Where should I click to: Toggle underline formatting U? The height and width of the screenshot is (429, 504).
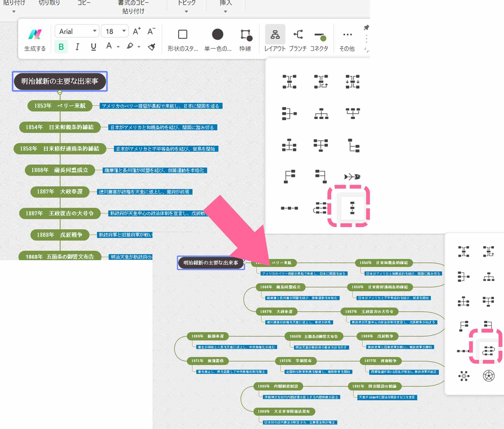pos(93,47)
